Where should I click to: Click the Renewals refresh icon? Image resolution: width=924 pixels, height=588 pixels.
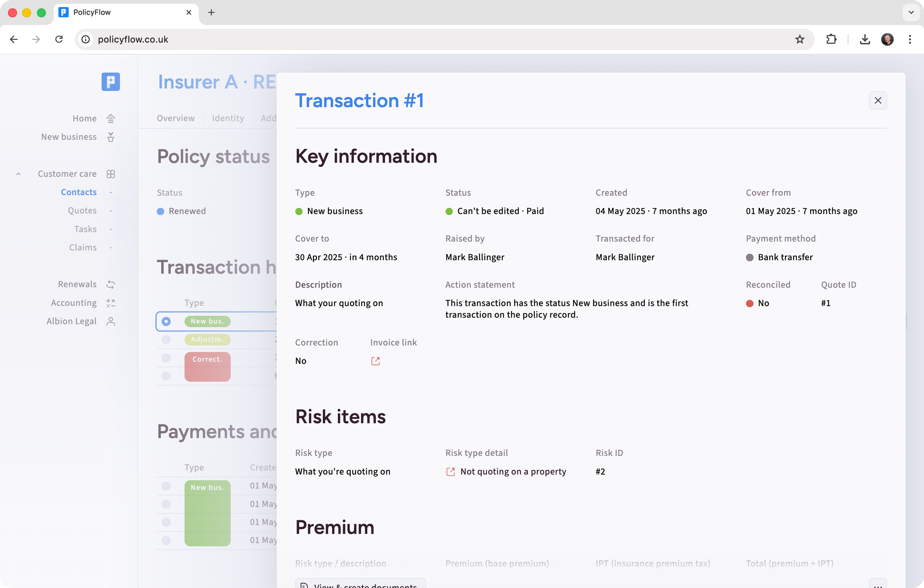[x=110, y=284]
